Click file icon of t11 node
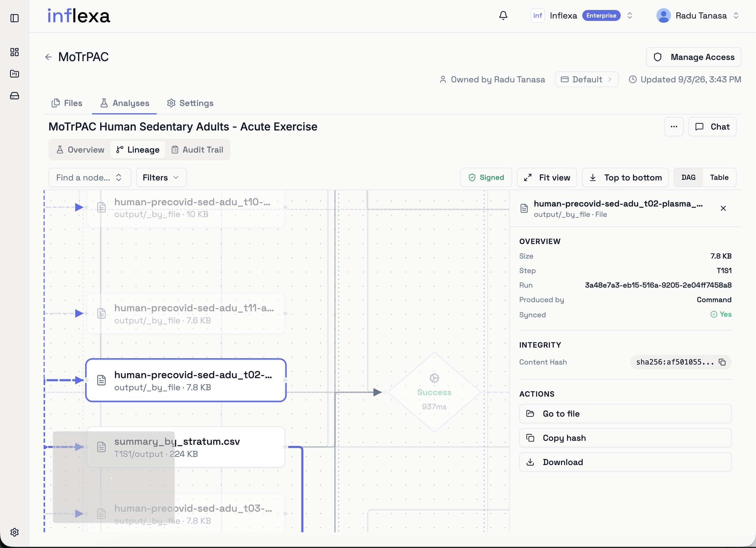Viewport: 756px width, 548px height. click(x=101, y=314)
